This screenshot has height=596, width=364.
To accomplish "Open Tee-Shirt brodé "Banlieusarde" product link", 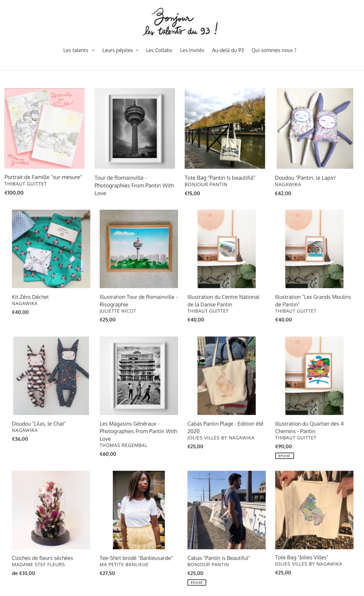I will (136, 558).
